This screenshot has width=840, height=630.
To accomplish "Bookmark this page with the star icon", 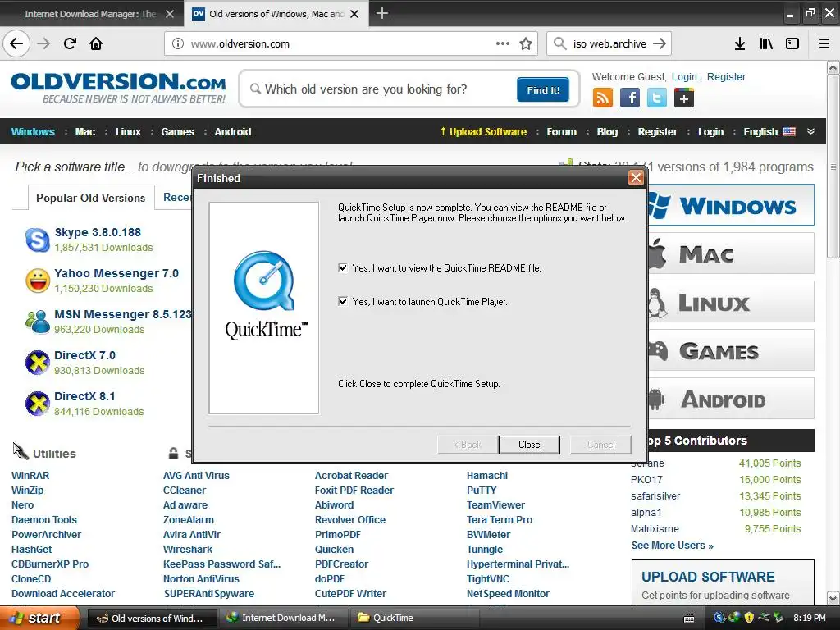I will (526, 43).
